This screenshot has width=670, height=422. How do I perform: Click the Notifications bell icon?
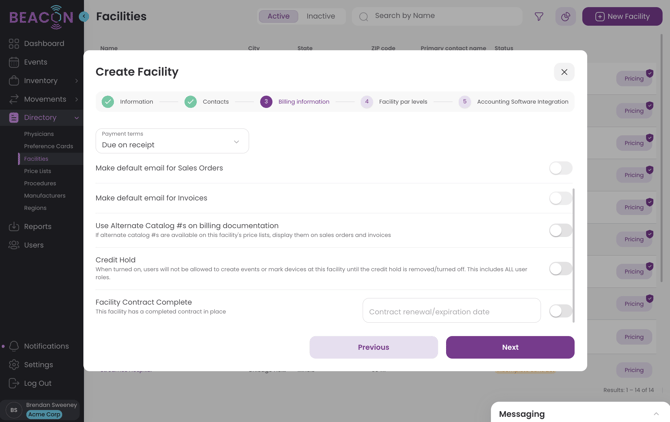[x=14, y=346]
